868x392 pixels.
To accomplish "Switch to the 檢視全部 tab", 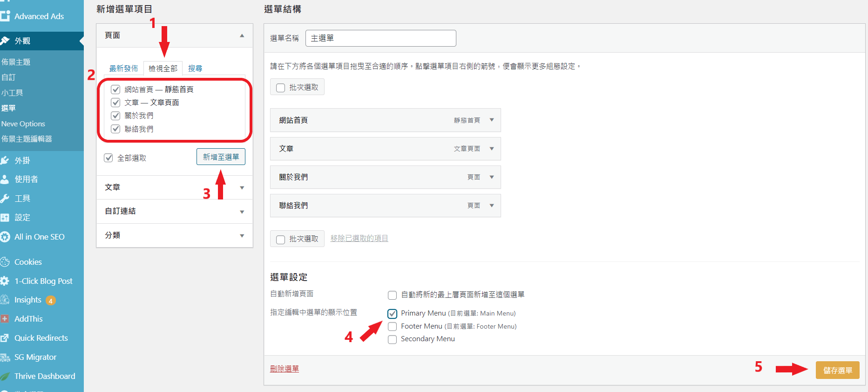I will (x=163, y=69).
